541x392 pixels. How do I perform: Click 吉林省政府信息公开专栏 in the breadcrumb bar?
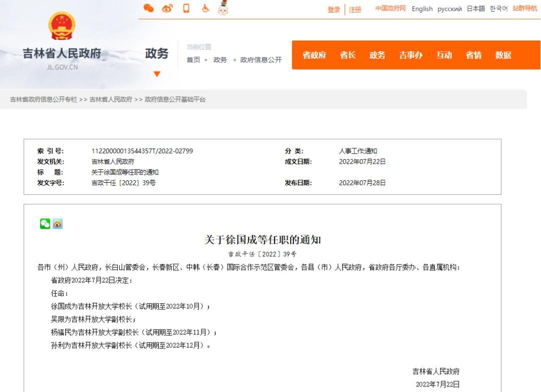click(44, 100)
